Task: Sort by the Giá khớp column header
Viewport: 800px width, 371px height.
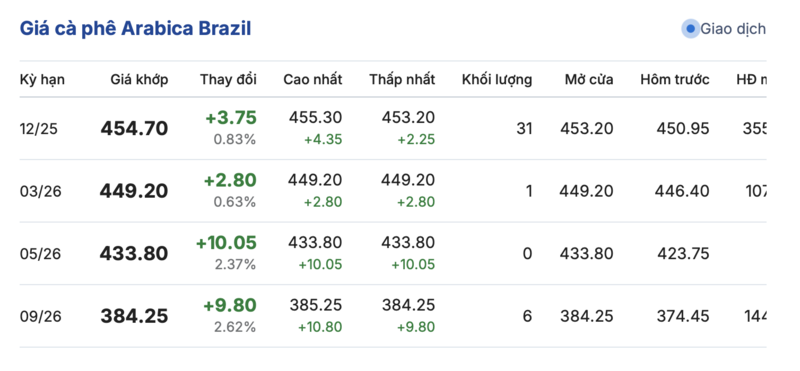Action: (139, 80)
